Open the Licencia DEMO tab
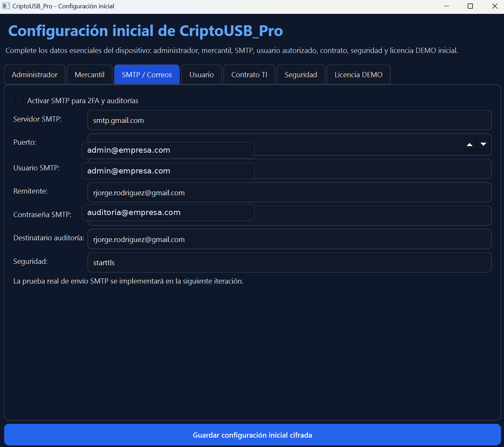 pos(358,74)
